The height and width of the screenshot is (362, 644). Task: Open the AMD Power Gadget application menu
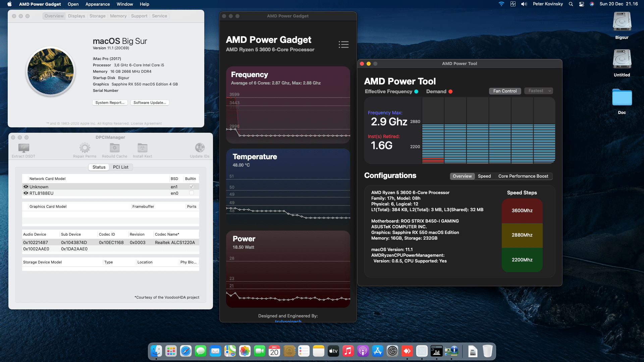40,4
